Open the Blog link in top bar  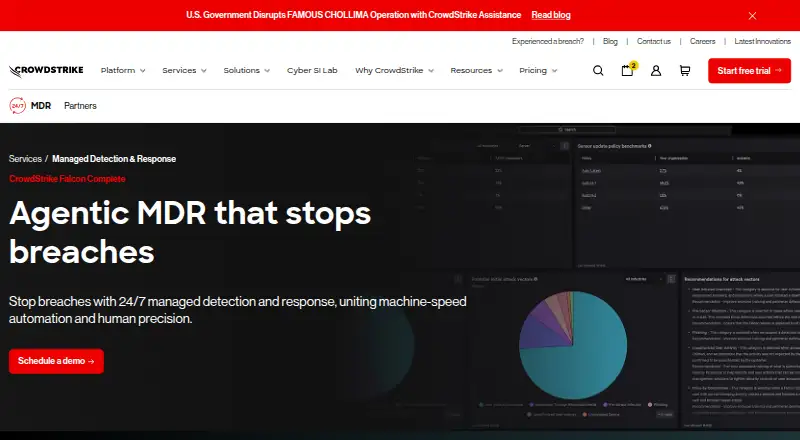coord(610,41)
